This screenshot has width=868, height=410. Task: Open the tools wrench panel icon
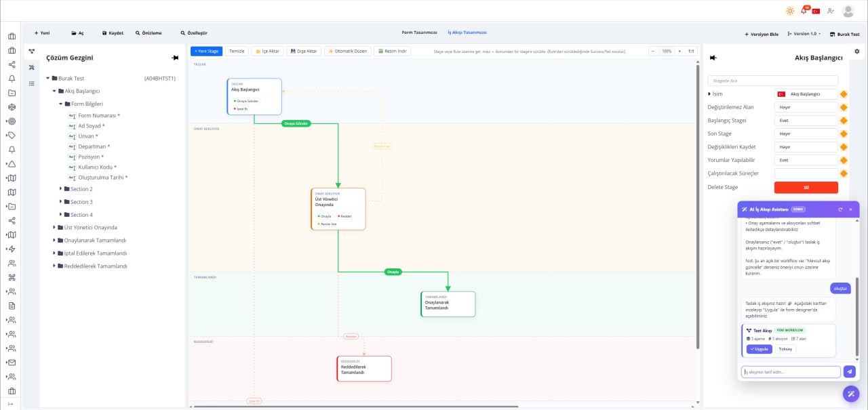click(31, 67)
